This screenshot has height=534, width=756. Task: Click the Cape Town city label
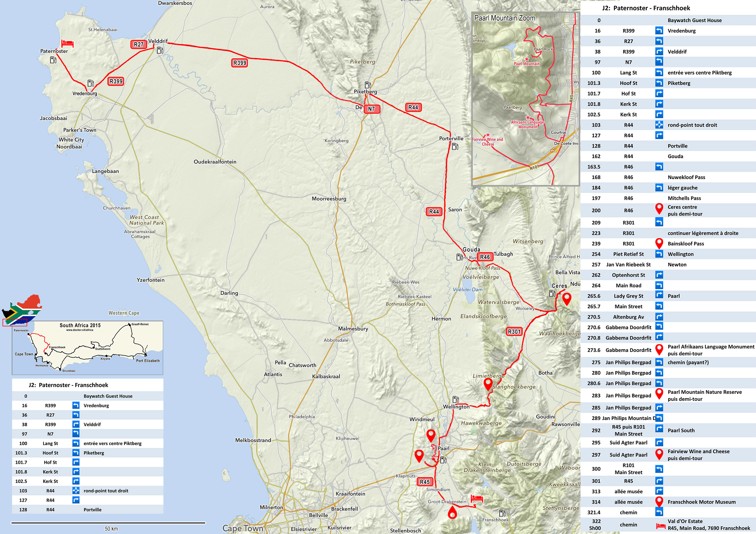point(243,528)
